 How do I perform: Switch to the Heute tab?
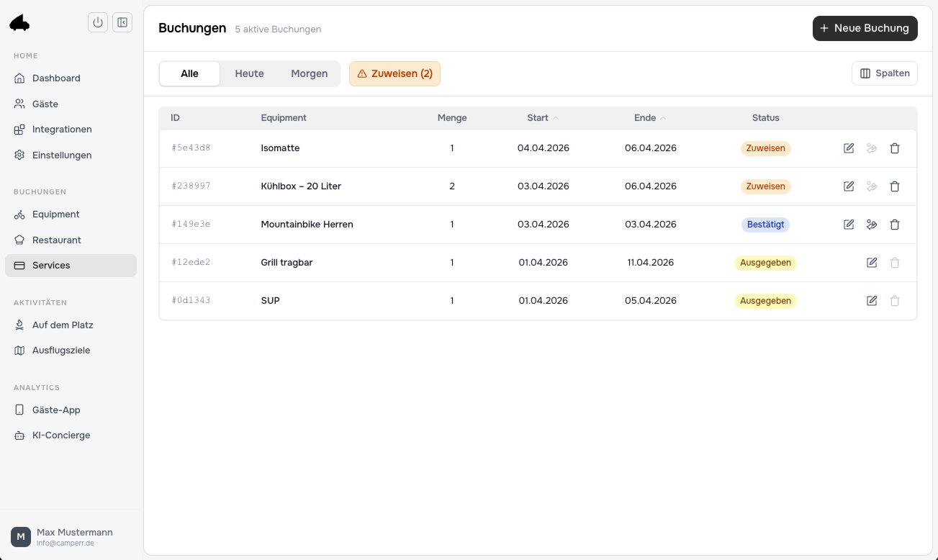(249, 73)
